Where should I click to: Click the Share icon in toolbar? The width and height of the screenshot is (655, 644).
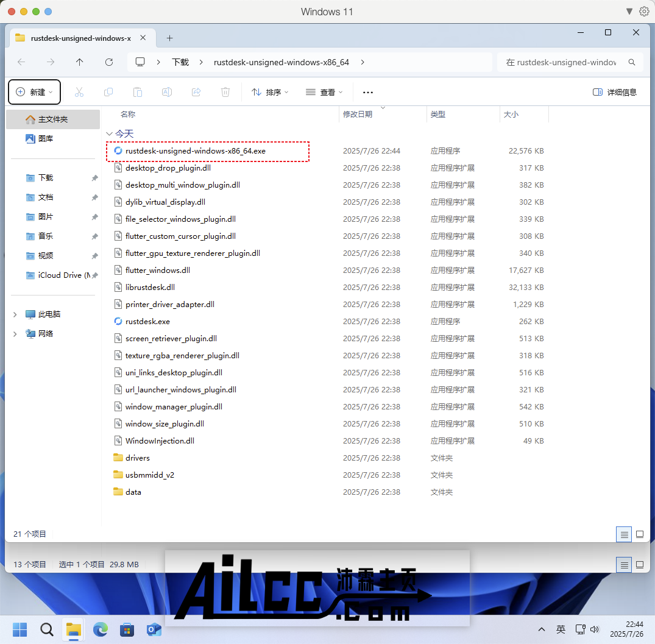coord(196,92)
